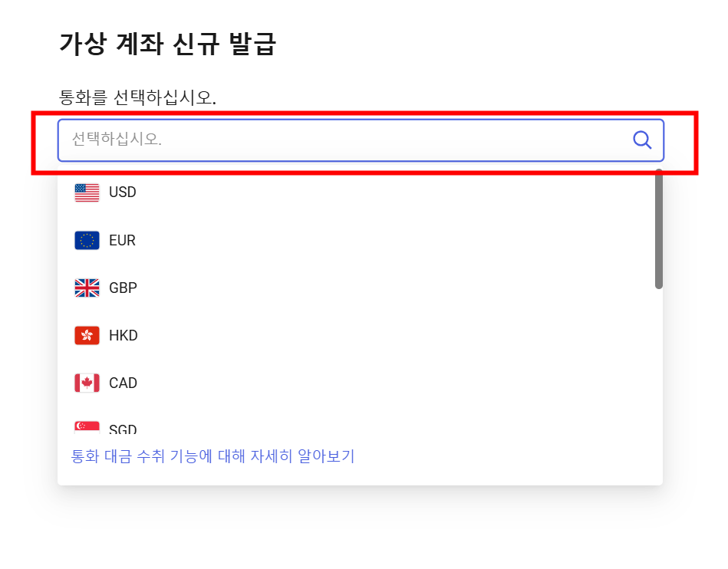Click the 통화를 선택하십시오. label text
This screenshot has height=569, width=728.
pyautogui.click(x=138, y=97)
